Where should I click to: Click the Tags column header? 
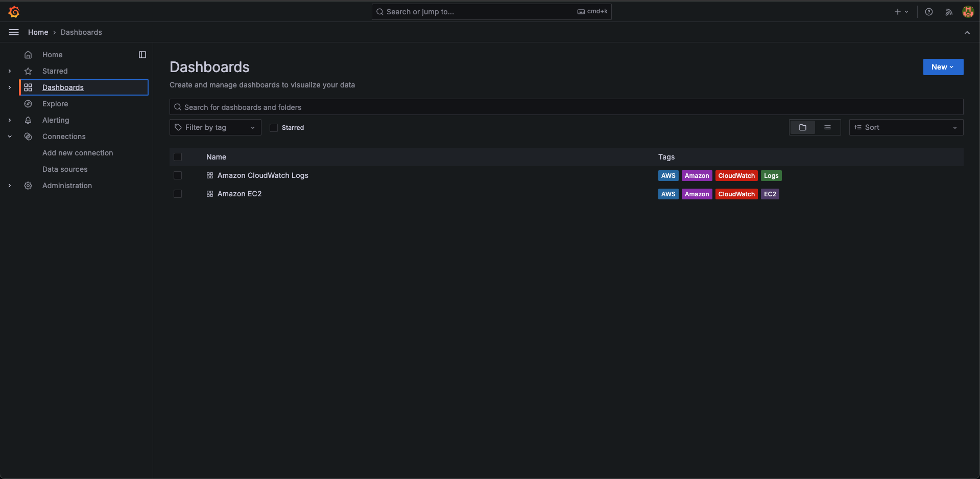666,157
